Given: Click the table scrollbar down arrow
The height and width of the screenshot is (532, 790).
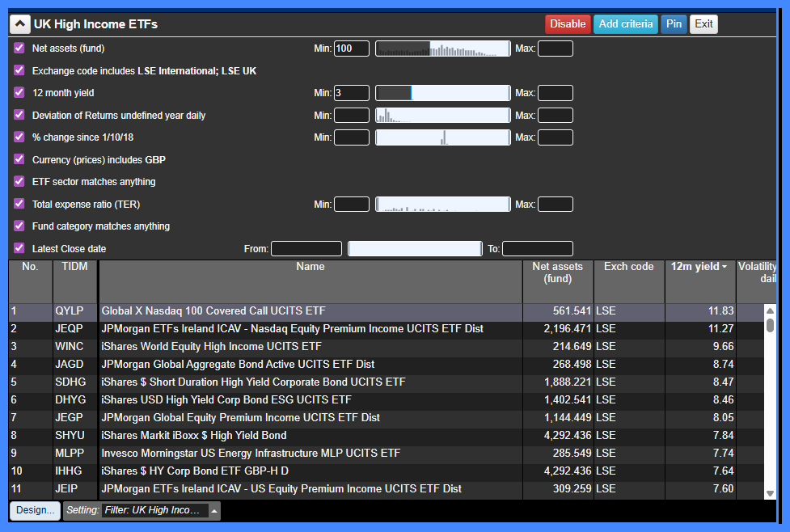Looking at the screenshot, I should (x=770, y=492).
